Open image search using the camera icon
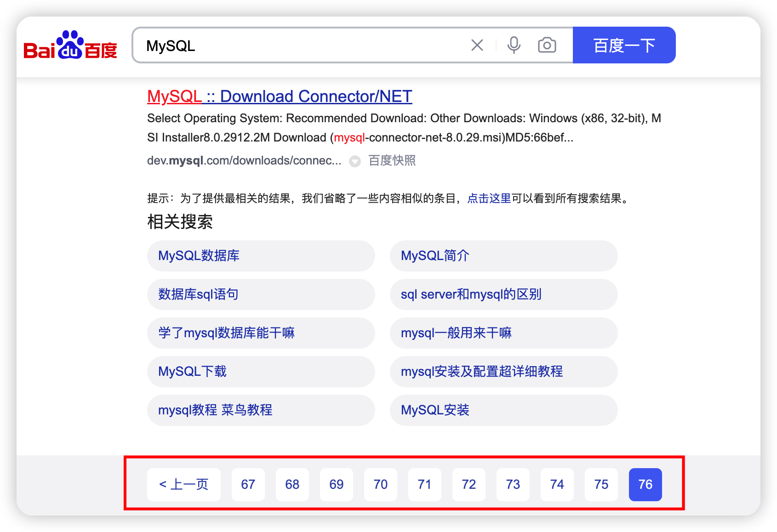Viewport: 777px width, 532px height. pyautogui.click(x=546, y=45)
